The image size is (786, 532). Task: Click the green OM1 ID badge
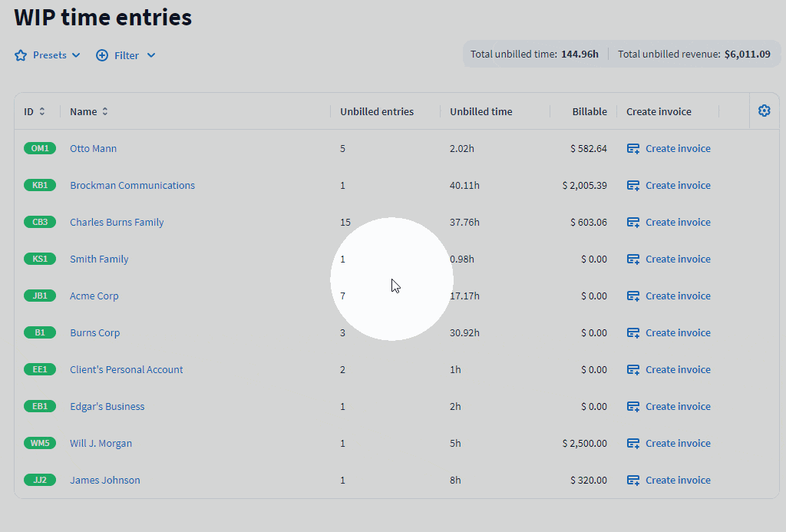(40, 148)
